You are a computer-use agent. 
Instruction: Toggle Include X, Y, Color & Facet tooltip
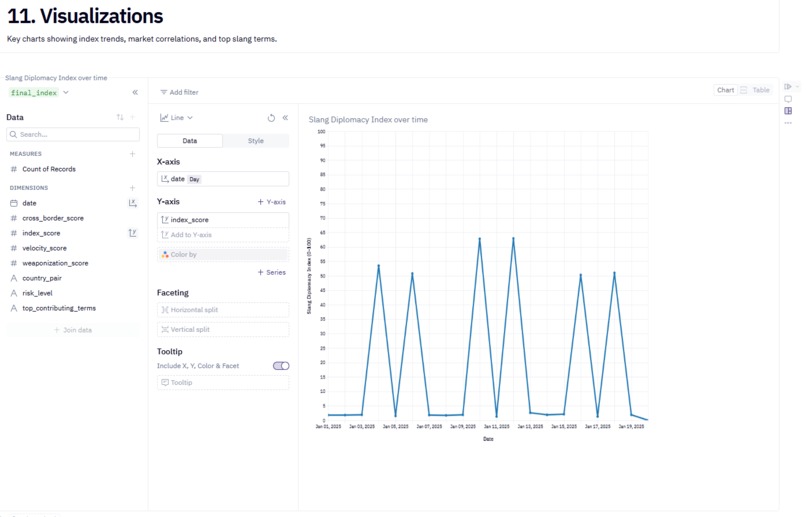[281, 366]
